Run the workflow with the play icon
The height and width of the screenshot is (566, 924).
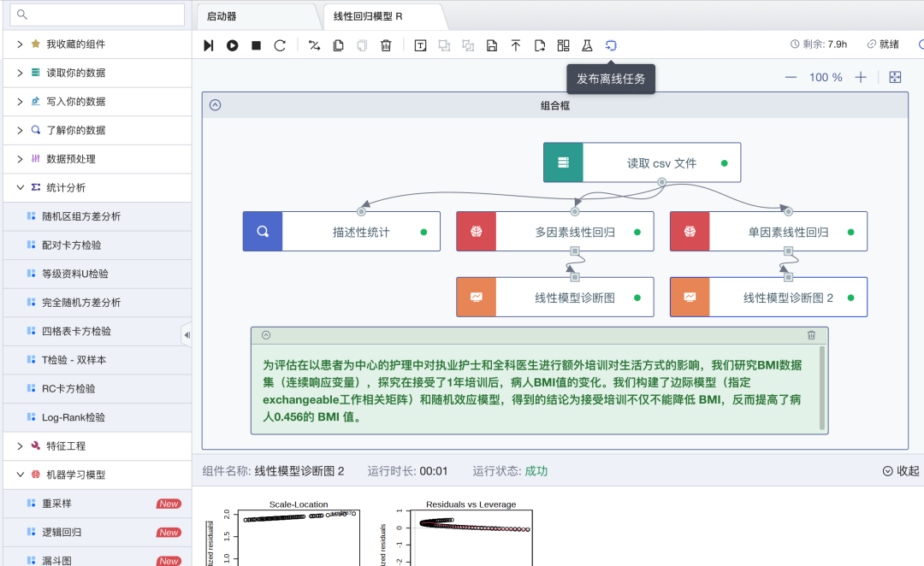(x=232, y=44)
